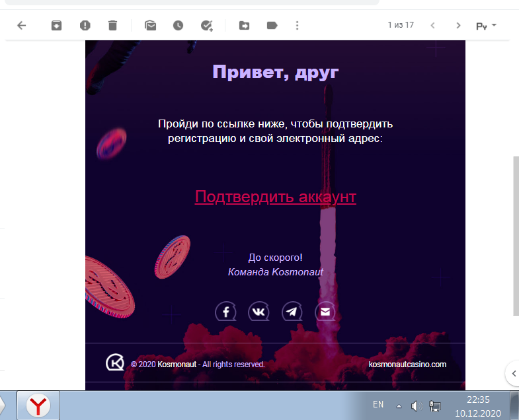Open the labels icon
Viewport: 519px width, 420px height.
click(272, 26)
